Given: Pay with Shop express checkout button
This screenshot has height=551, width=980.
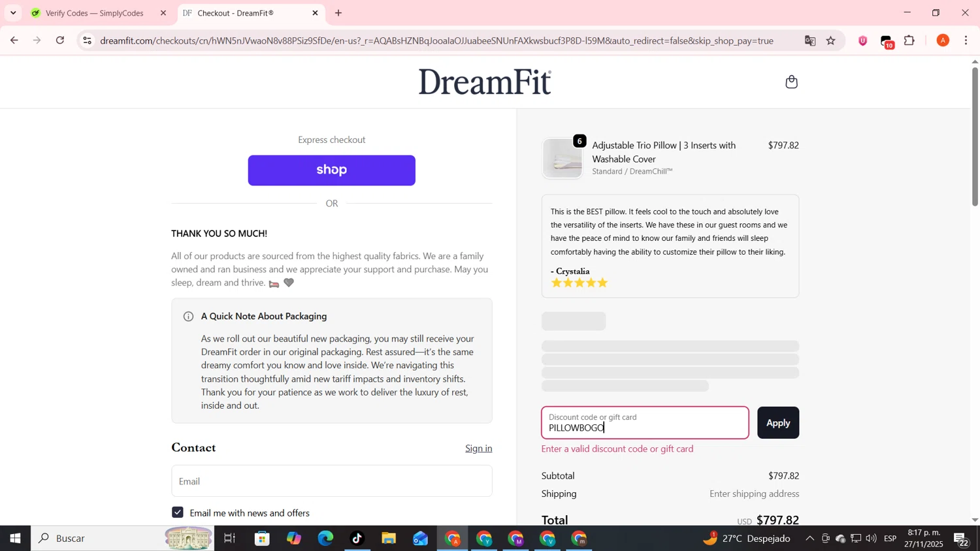Looking at the screenshot, I should (x=331, y=170).
